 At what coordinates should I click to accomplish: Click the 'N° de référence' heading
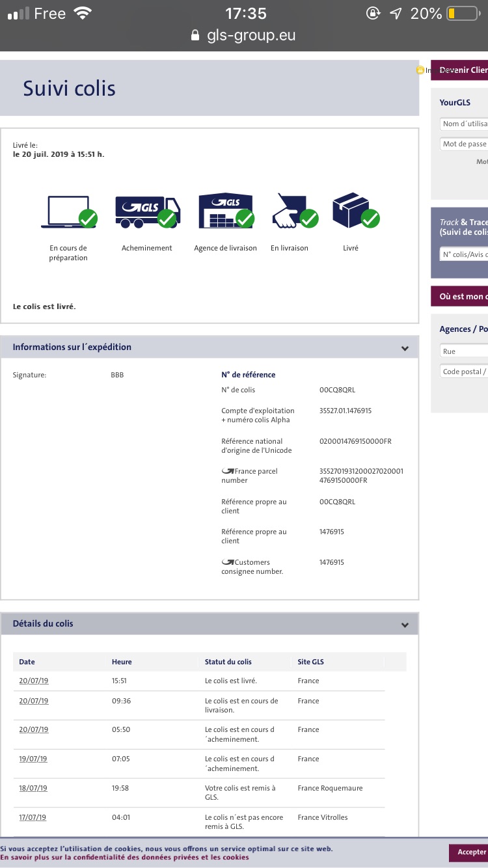click(249, 375)
